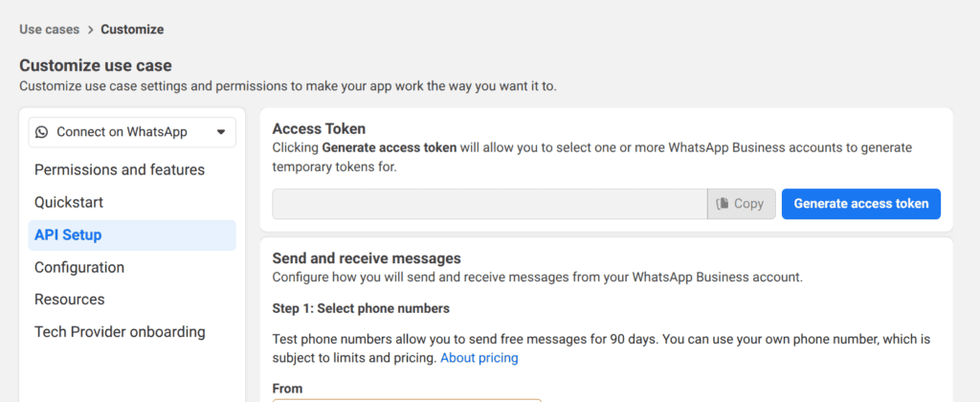Viewport: 980px width, 402px height.
Task: Open Tech Provider onboarding page
Action: click(120, 332)
